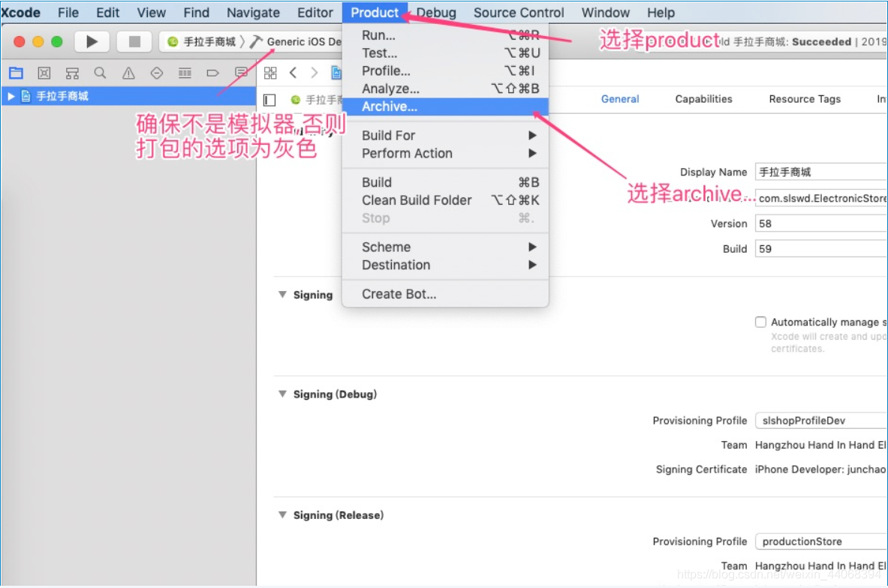Click the Display Name field
The width and height of the screenshot is (888, 588).
click(x=821, y=172)
